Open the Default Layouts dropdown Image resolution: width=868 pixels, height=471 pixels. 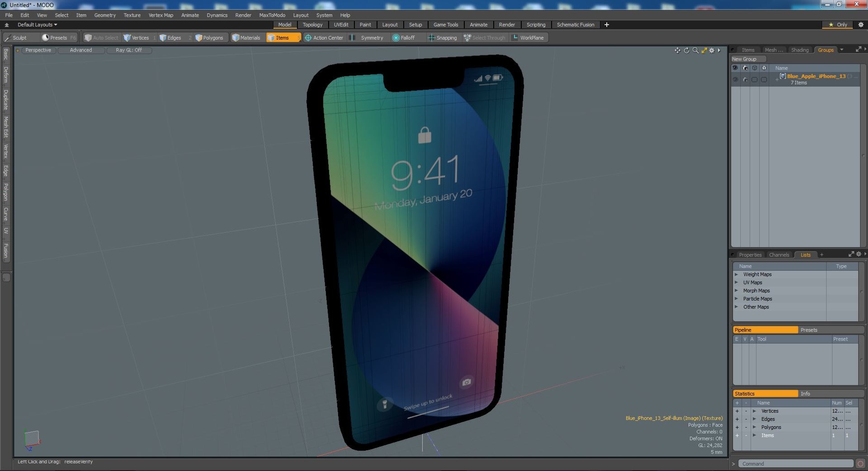click(37, 25)
